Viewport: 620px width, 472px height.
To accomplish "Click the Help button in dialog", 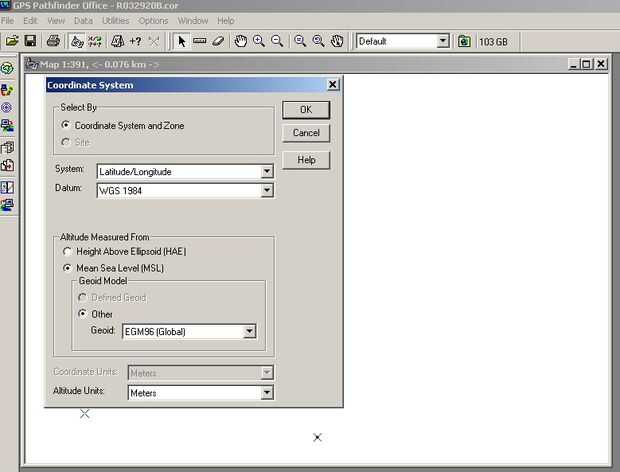I will pos(306,160).
